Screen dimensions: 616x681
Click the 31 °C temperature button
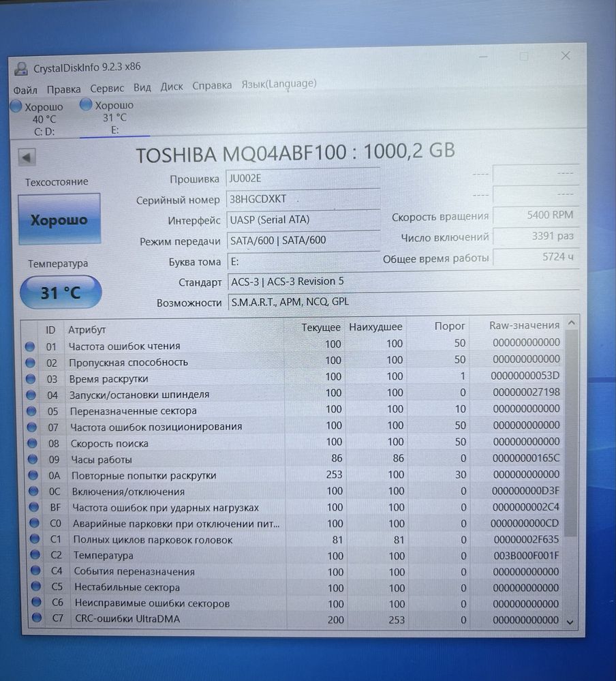(x=61, y=292)
